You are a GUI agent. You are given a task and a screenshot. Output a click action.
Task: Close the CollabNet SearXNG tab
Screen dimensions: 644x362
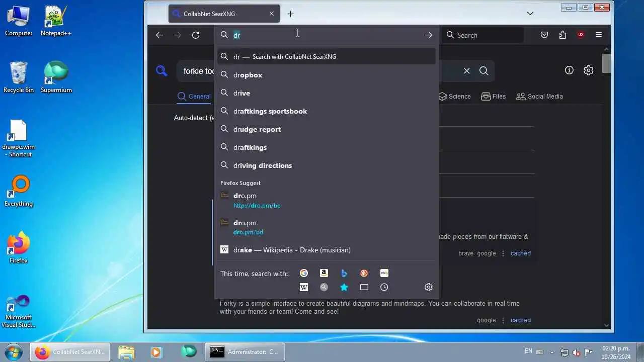point(272,14)
